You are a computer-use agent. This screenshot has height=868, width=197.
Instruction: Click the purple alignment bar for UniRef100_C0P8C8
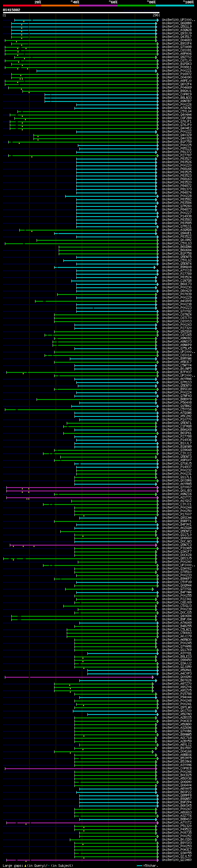click(81, 769)
